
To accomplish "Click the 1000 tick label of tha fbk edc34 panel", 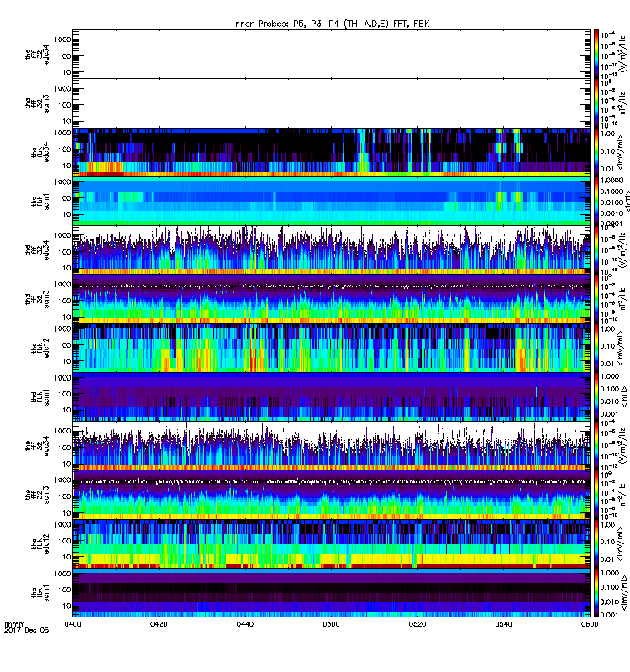I will 62,133.
